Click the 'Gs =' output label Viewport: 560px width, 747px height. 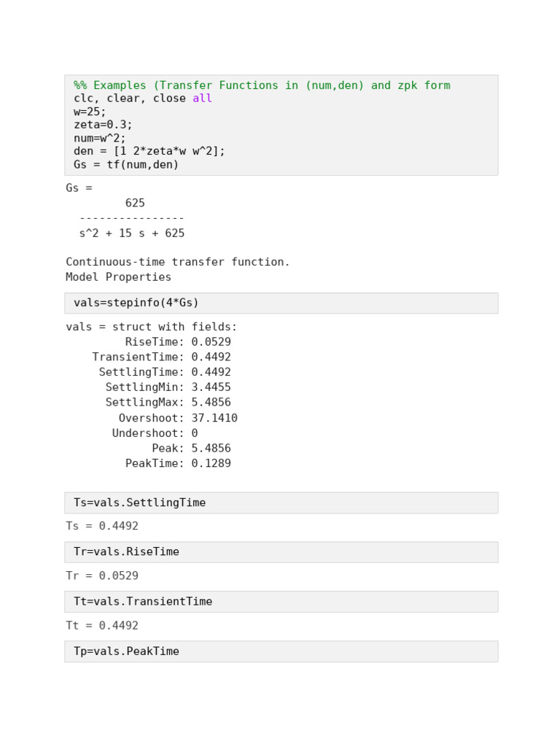79,187
